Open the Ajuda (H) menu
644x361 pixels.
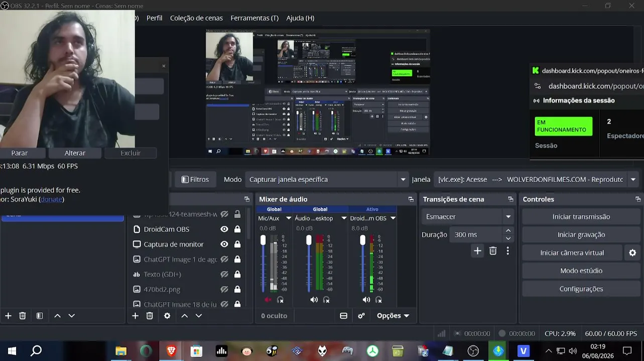(300, 18)
